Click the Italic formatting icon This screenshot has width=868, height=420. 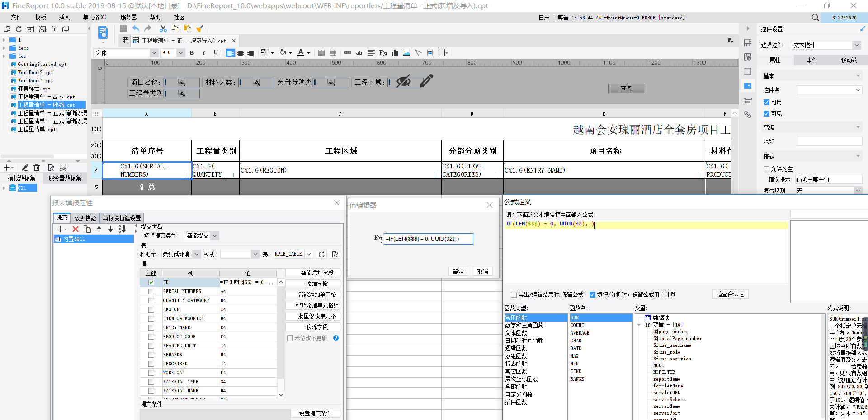tap(204, 53)
